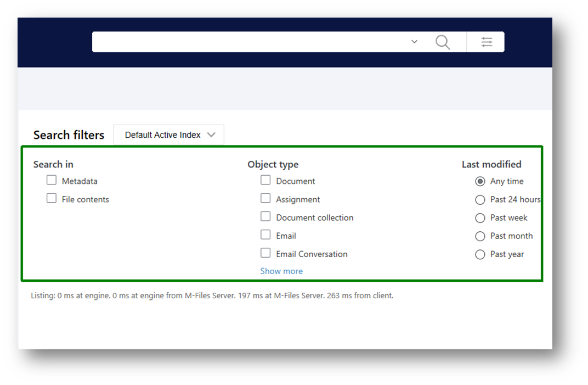Select the Any time radio button
Image resolution: width=588 pixels, height=385 pixels.
[480, 181]
